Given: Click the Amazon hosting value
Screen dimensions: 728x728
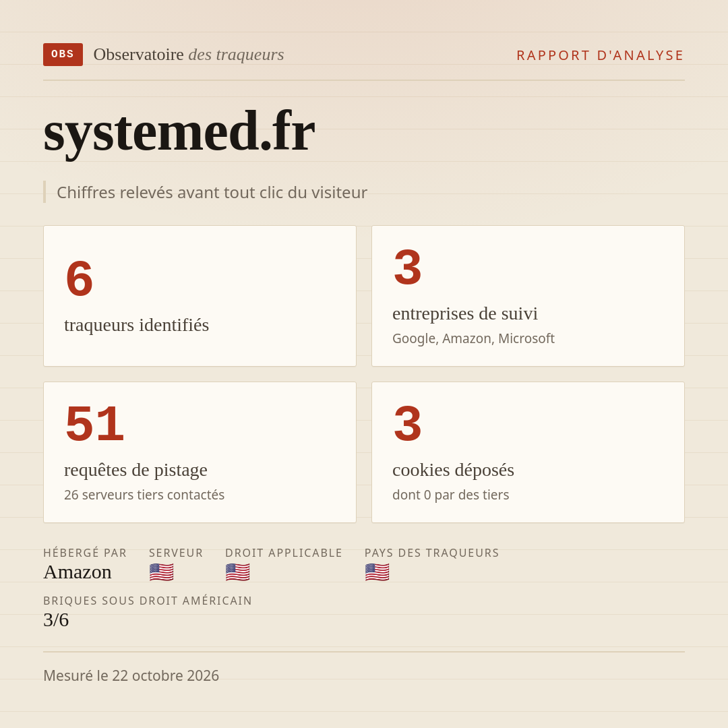Looking at the screenshot, I should tap(78, 572).
